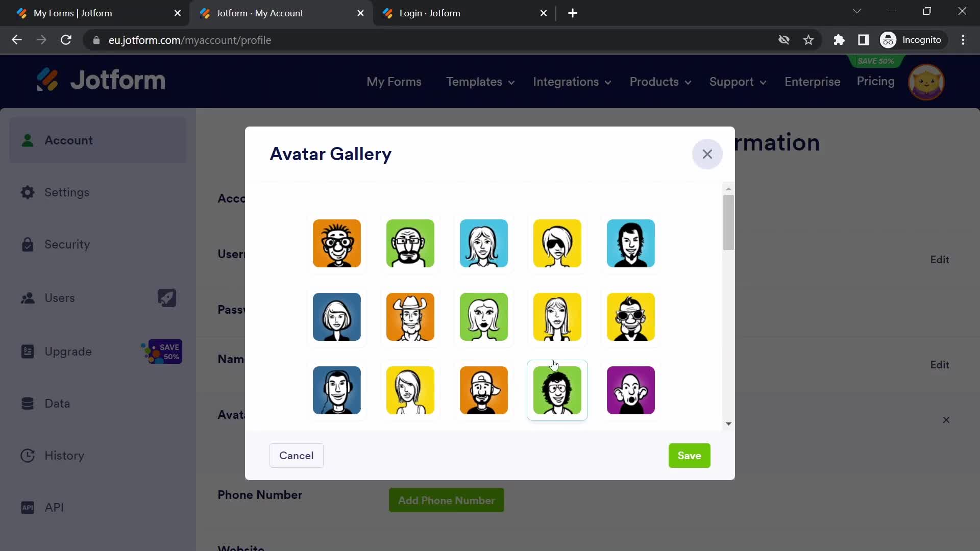The height and width of the screenshot is (551, 980).
Task: Click the Upgrade sidebar option
Action: coord(67,350)
